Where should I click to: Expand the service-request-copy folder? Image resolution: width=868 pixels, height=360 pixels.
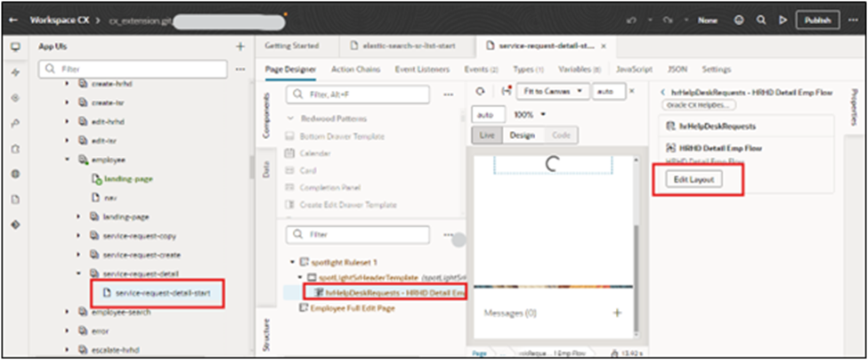tap(78, 236)
